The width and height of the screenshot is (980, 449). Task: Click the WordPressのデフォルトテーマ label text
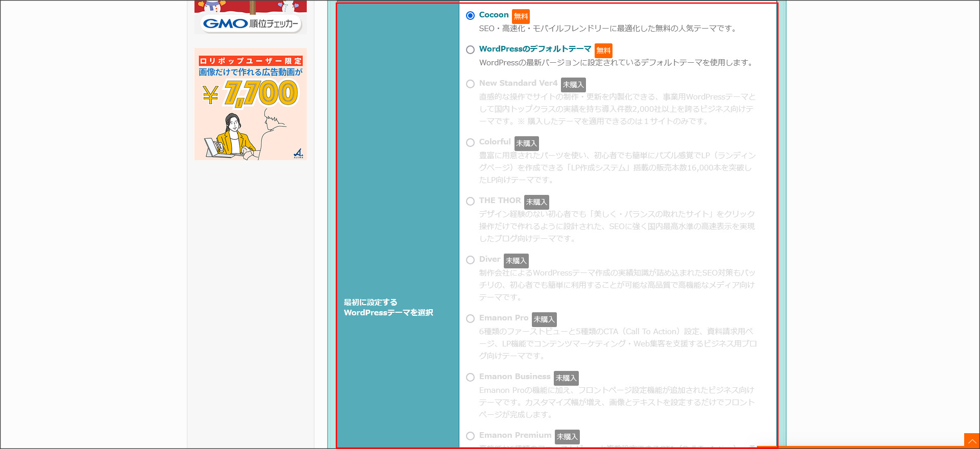[x=535, y=49]
